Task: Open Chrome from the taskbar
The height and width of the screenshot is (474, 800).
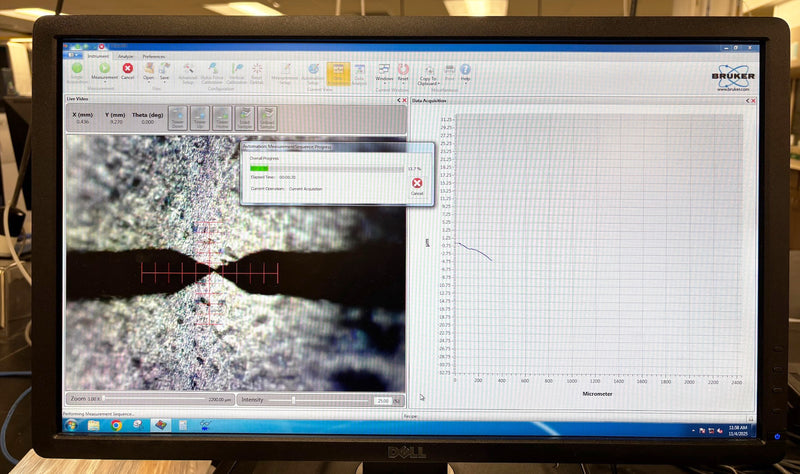Action: [116, 425]
